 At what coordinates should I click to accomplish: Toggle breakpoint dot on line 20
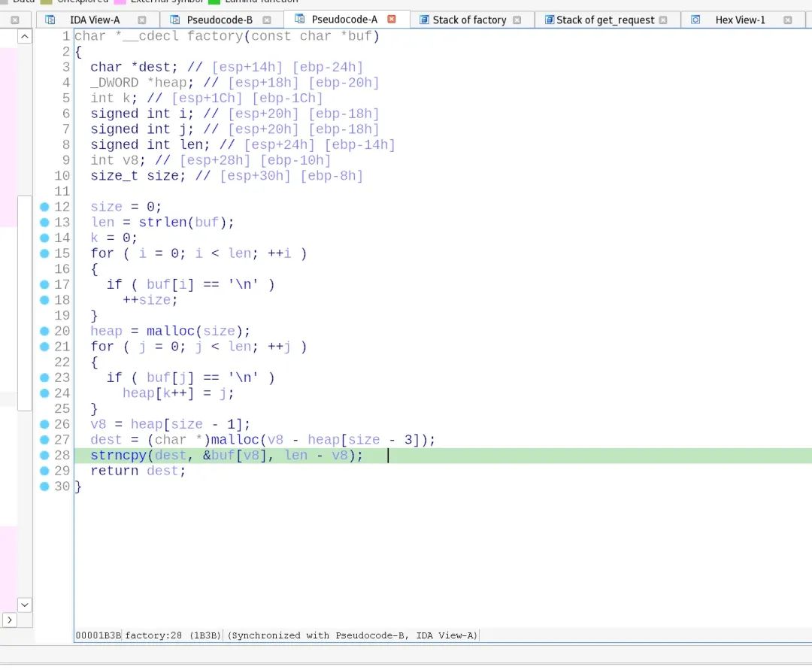tap(44, 331)
